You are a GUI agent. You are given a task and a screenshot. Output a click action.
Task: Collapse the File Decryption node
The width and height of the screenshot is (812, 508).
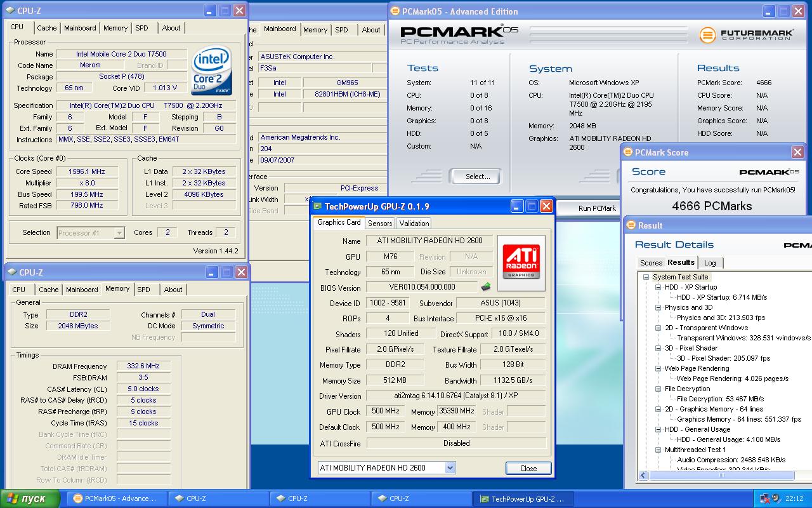coord(658,389)
